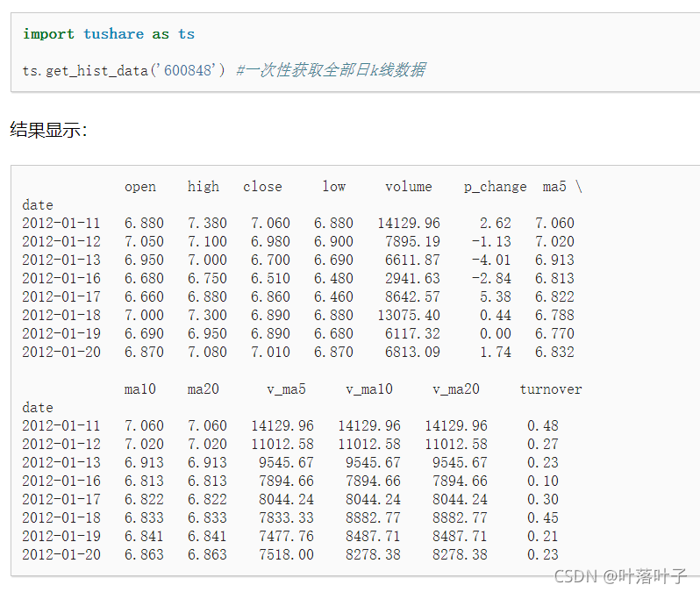Click the 'v_ma20' column header

[456, 389]
